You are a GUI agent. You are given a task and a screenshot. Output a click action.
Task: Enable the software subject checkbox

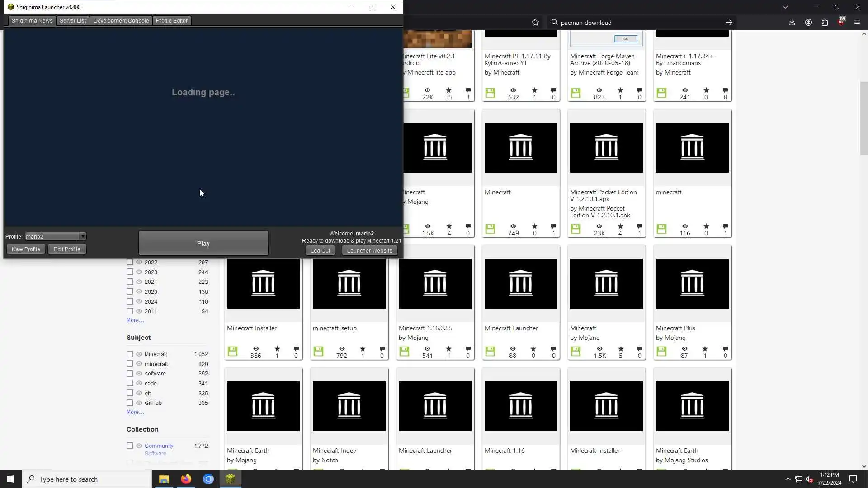tap(130, 374)
